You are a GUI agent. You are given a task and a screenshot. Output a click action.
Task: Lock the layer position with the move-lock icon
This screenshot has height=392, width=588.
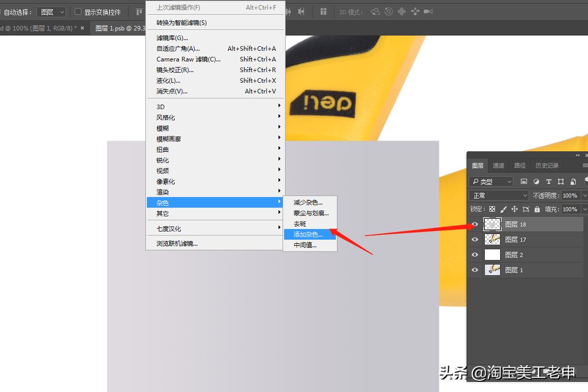pyautogui.click(x=515, y=209)
